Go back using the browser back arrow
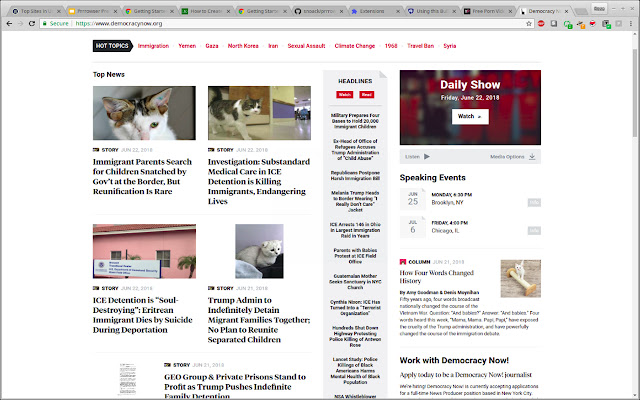This screenshot has width=640, height=400. point(9,24)
